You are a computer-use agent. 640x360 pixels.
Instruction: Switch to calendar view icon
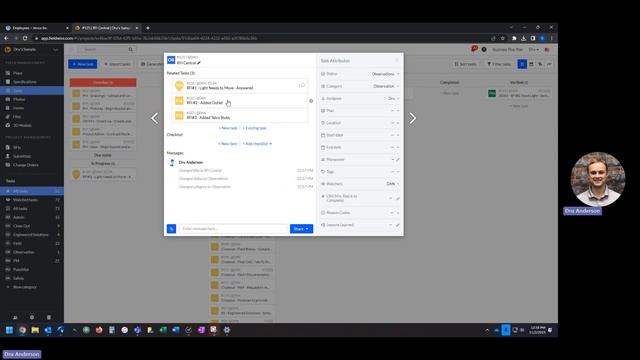pyautogui.click(x=531, y=64)
